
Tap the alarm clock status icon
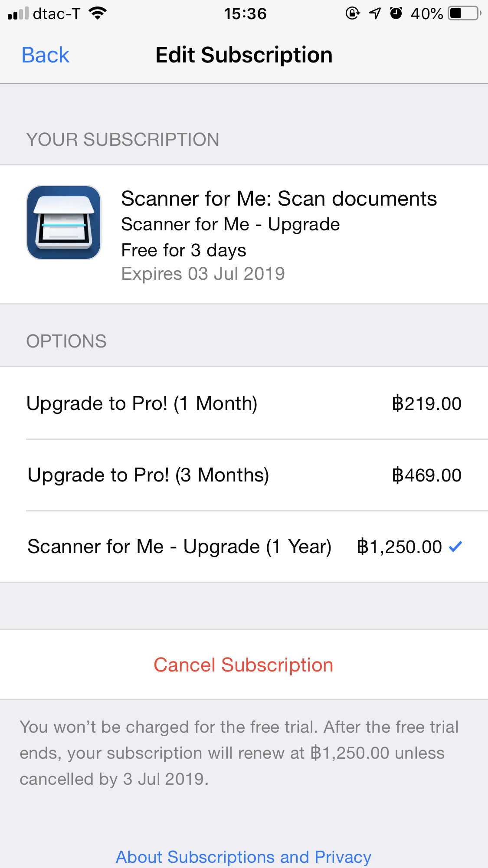[396, 13]
